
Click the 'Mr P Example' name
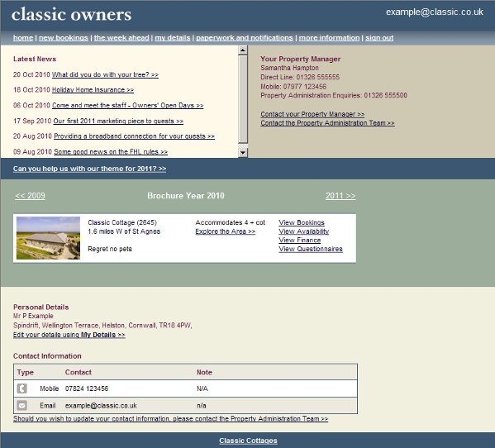(x=33, y=316)
